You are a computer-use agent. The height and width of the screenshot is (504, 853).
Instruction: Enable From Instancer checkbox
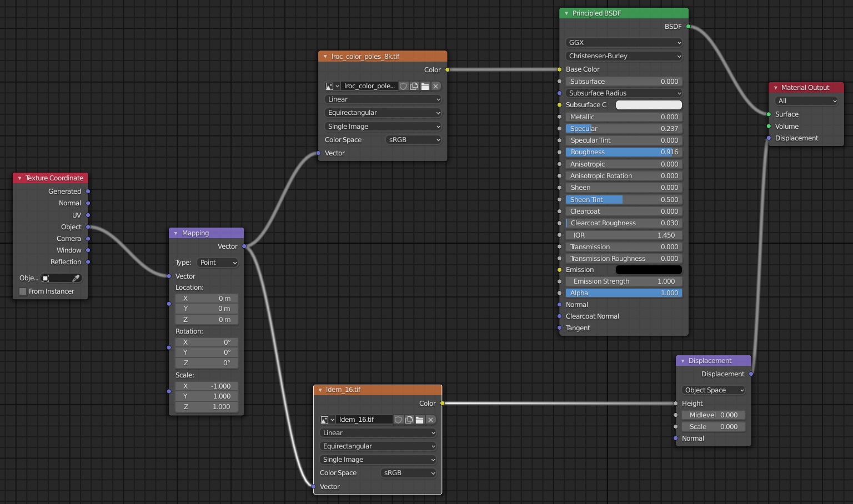click(x=23, y=291)
